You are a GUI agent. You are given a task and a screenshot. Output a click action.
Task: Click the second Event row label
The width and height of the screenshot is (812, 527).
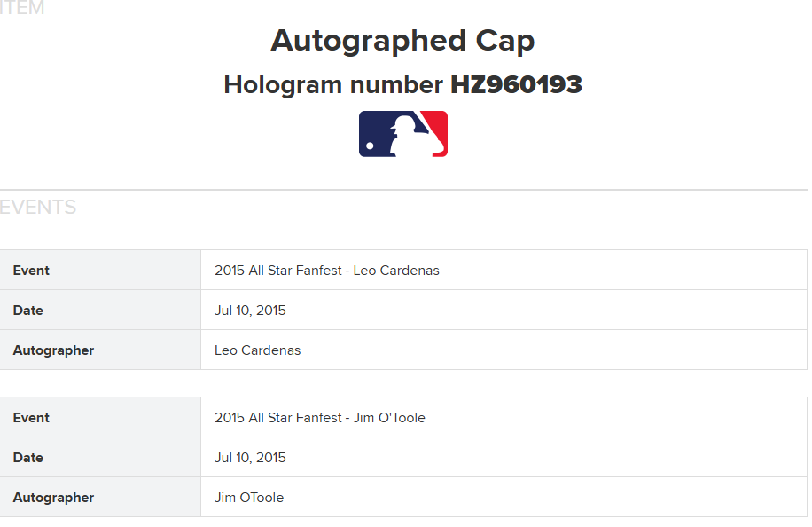(x=31, y=418)
